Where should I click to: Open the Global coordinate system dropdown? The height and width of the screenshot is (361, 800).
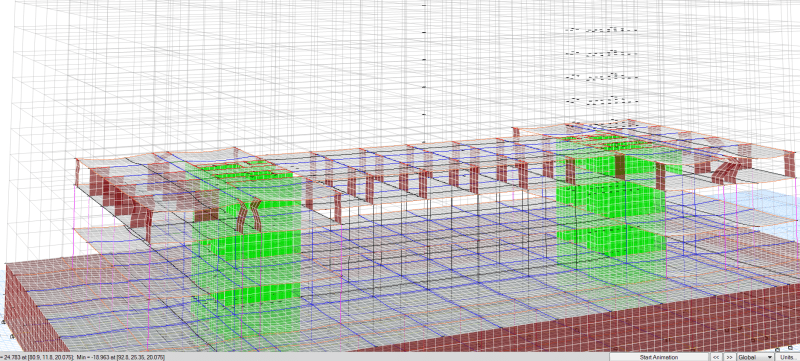[x=755, y=357]
